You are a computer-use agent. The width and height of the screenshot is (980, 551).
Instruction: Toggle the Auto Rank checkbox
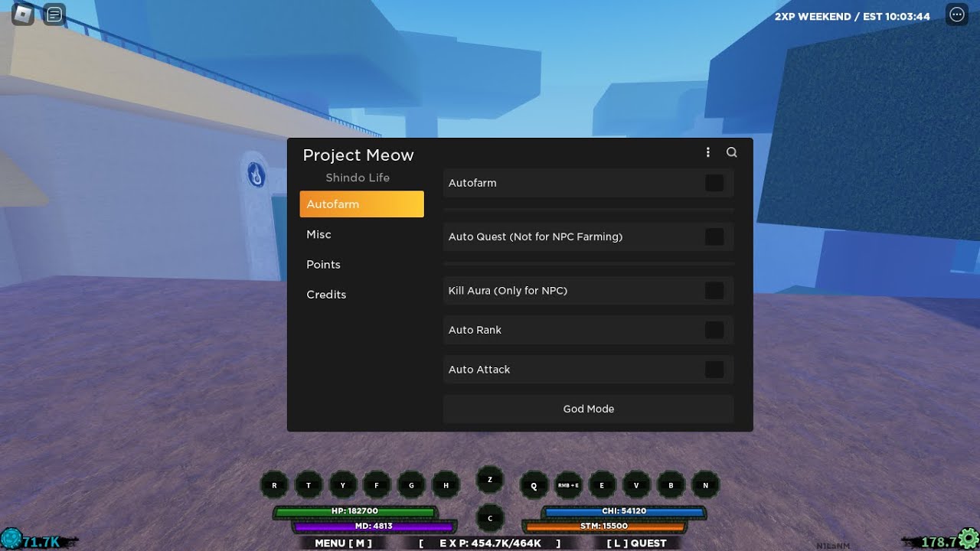coord(714,330)
